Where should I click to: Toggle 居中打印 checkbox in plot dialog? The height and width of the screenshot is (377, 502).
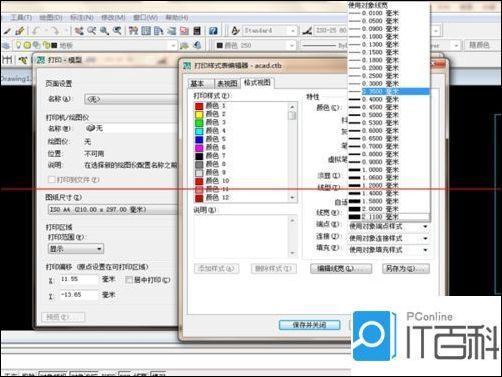pyautogui.click(x=129, y=280)
